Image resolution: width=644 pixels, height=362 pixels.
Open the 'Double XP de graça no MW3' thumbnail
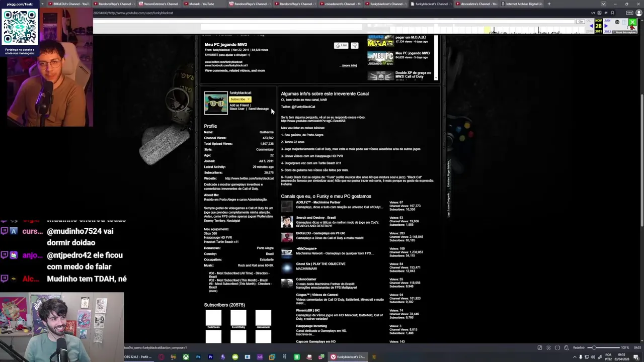pos(380,76)
